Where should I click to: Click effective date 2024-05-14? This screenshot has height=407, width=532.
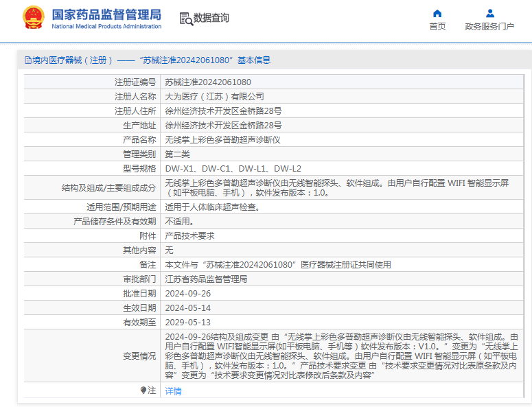pos(188,308)
